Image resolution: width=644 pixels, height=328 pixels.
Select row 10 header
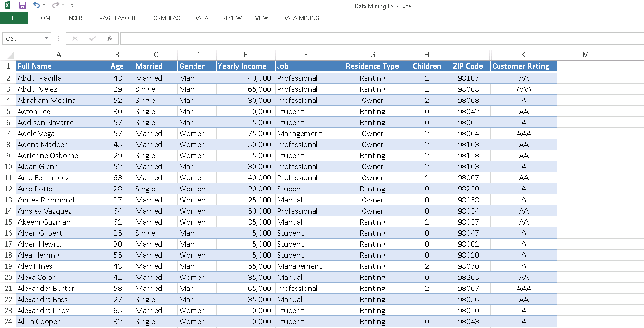(x=8, y=167)
